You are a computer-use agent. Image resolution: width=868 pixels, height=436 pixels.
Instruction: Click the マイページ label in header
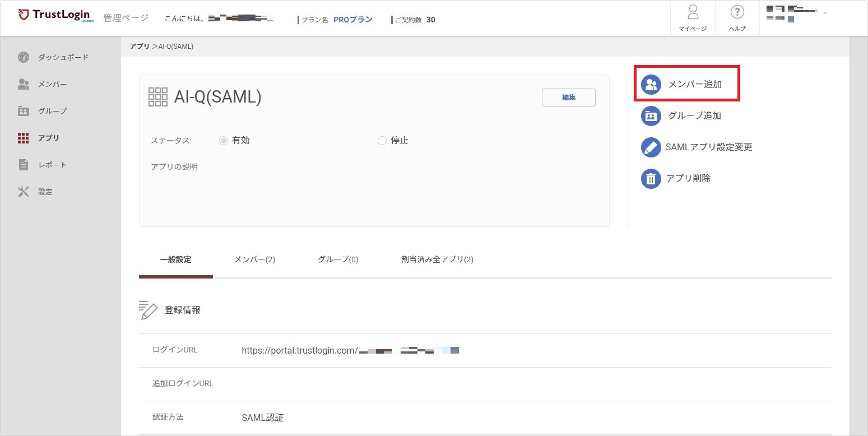pos(693,29)
